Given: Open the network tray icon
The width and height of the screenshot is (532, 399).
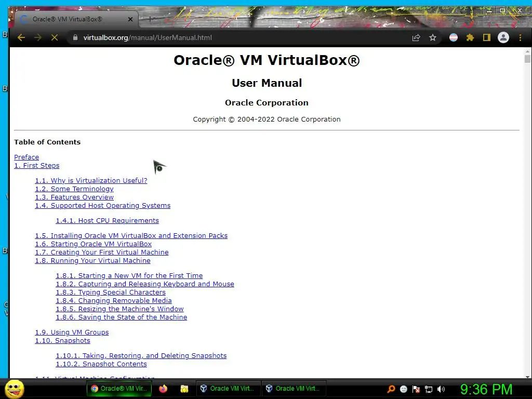Looking at the screenshot, I should coord(429,389).
